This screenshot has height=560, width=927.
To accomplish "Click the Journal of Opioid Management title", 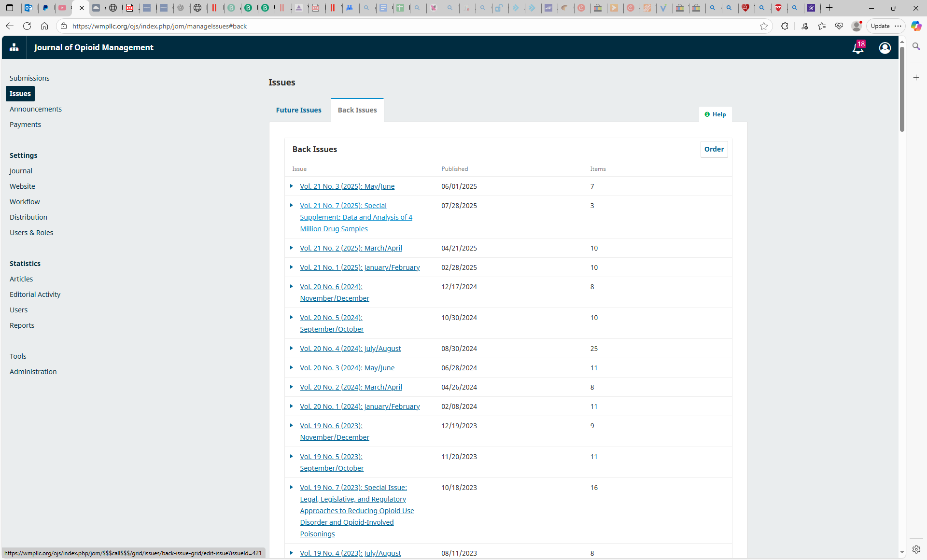I will [x=94, y=47].
